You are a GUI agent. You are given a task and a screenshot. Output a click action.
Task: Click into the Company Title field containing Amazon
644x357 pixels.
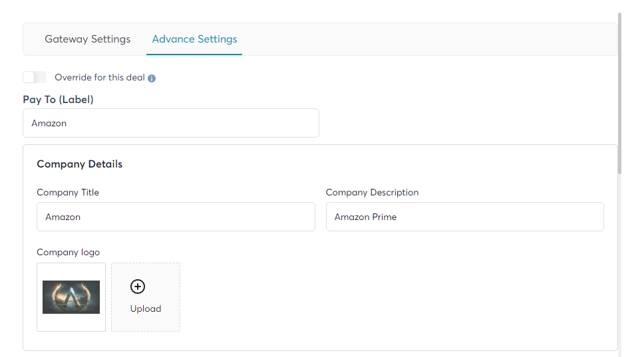click(176, 217)
